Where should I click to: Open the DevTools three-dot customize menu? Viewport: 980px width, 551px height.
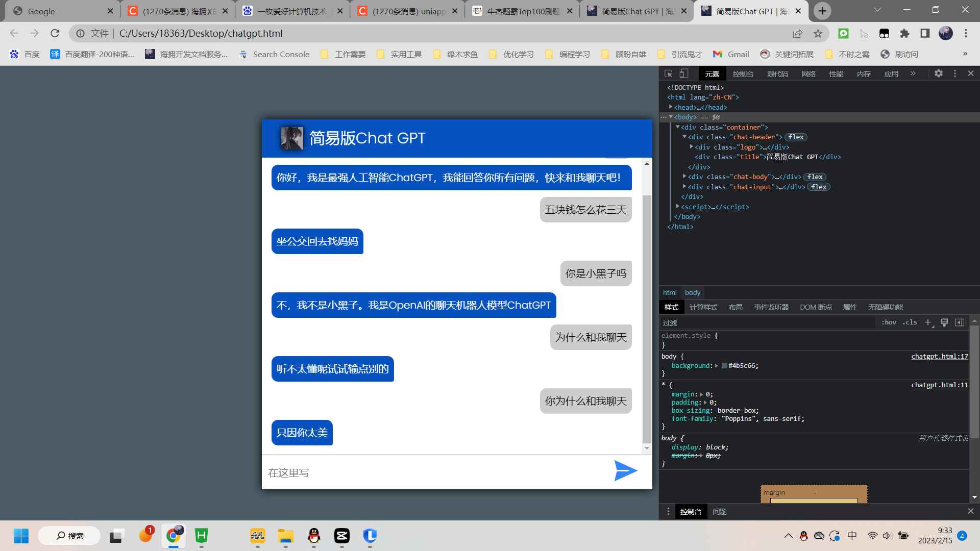[x=955, y=73]
